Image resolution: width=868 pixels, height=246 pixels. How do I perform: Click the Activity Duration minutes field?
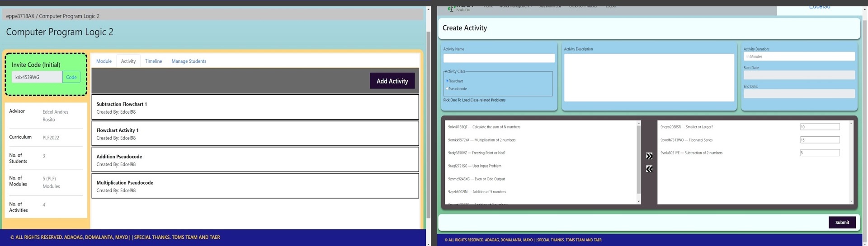point(799,56)
